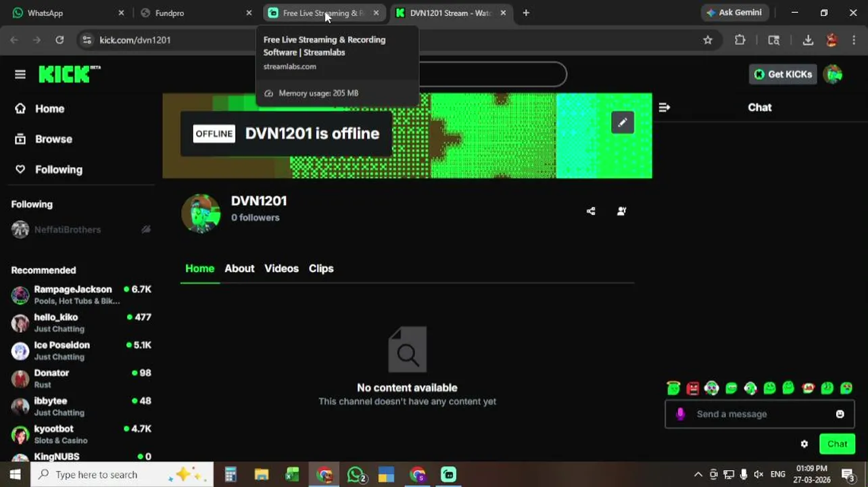Viewport: 868px width, 487px height.
Task: Share the DVN1201 channel
Action: coord(591,211)
